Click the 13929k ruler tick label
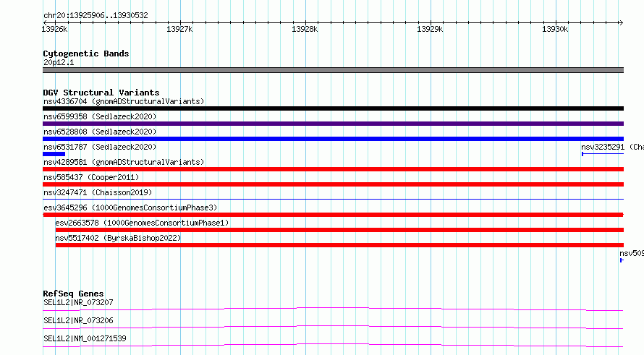The width and height of the screenshot is (644, 355). (x=430, y=29)
